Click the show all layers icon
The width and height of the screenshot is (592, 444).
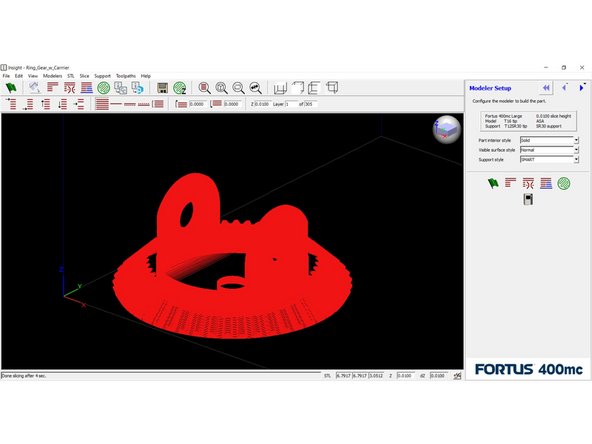[x=102, y=104]
